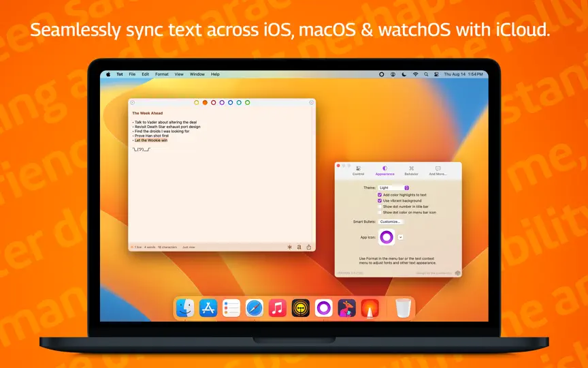Click the round button at Tot window's right corner

pyautogui.click(x=311, y=102)
